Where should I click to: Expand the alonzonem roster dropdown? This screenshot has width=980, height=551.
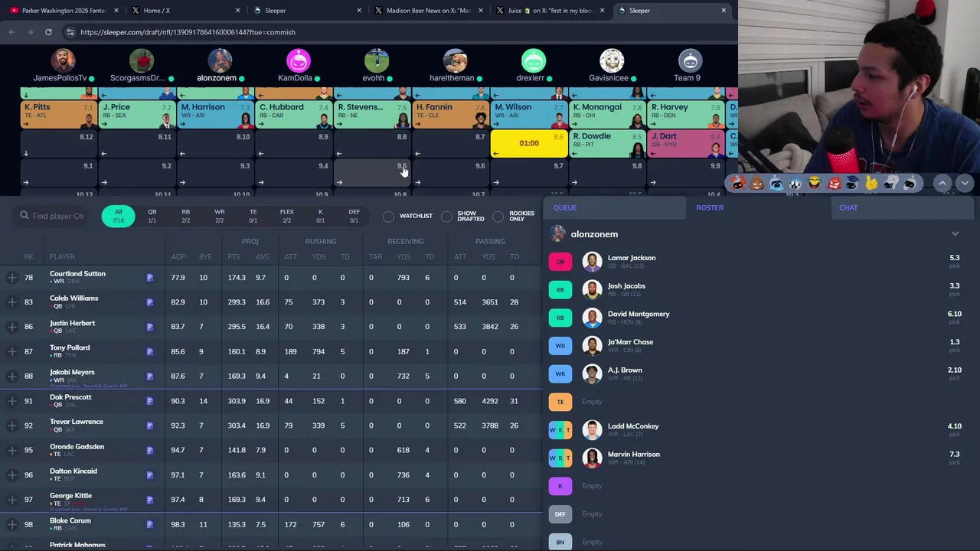coord(955,234)
